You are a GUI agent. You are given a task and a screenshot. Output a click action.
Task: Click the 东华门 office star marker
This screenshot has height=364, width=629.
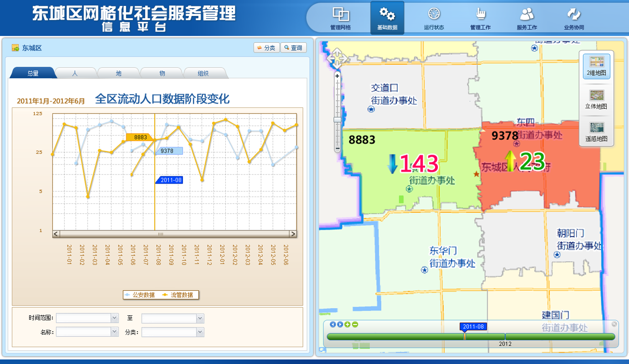click(x=425, y=270)
